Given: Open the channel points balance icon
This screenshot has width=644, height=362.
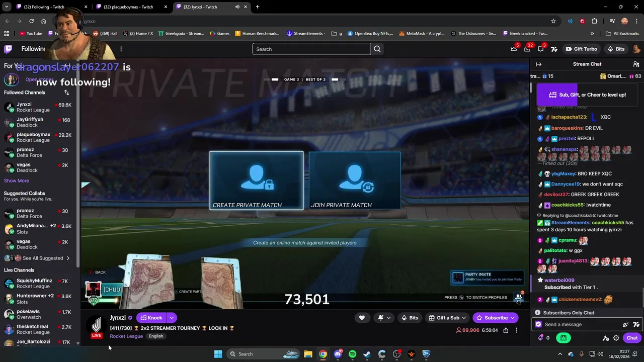Looking at the screenshot, I should point(544,338).
